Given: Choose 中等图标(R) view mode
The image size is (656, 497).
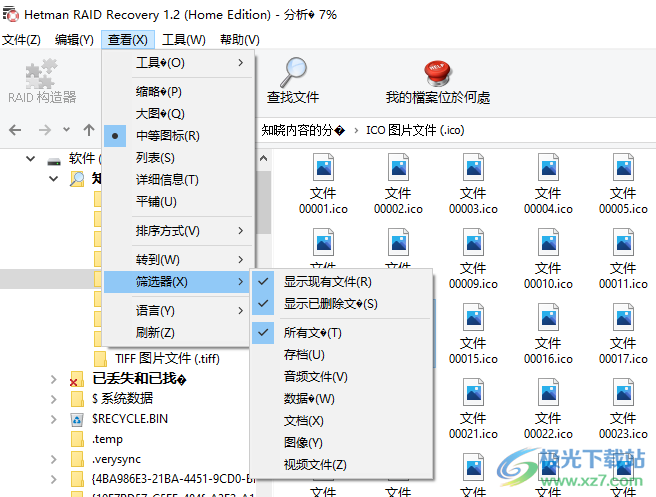Looking at the screenshot, I should pyautogui.click(x=178, y=136).
